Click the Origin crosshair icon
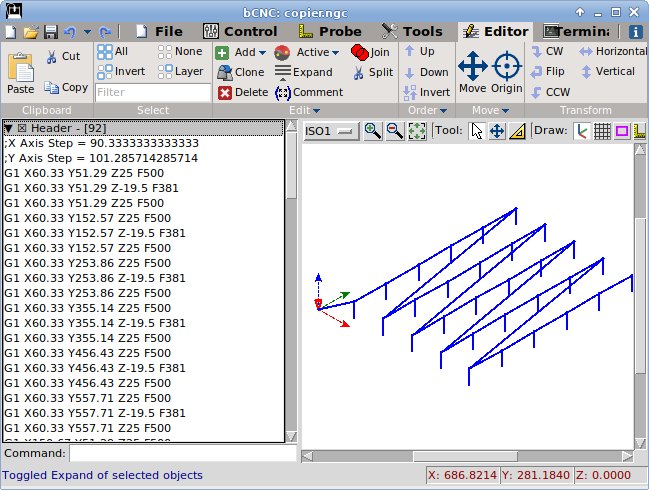 click(x=507, y=70)
